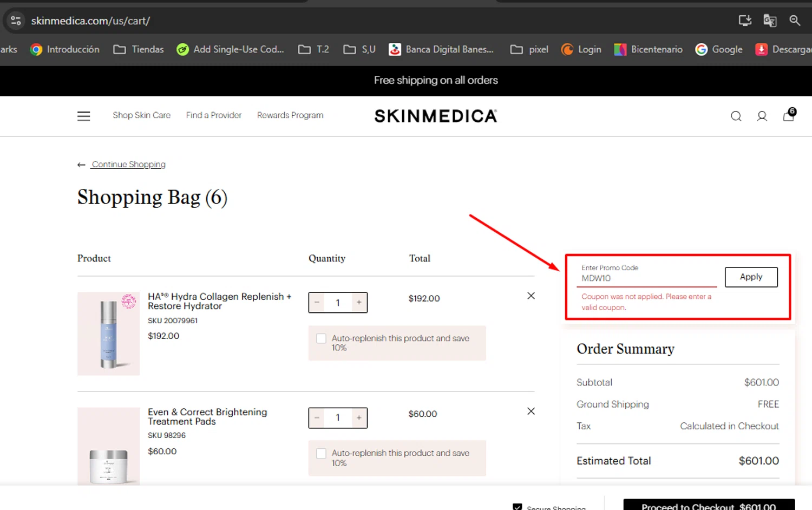Increase quantity of HA5 Hydra Collagen hydrator

click(x=359, y=303)
